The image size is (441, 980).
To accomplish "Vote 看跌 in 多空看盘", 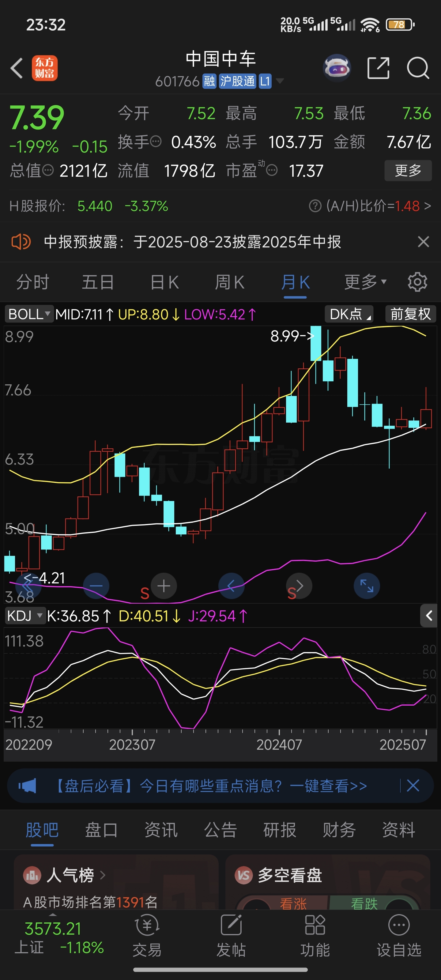I will [x=364, y=903].
